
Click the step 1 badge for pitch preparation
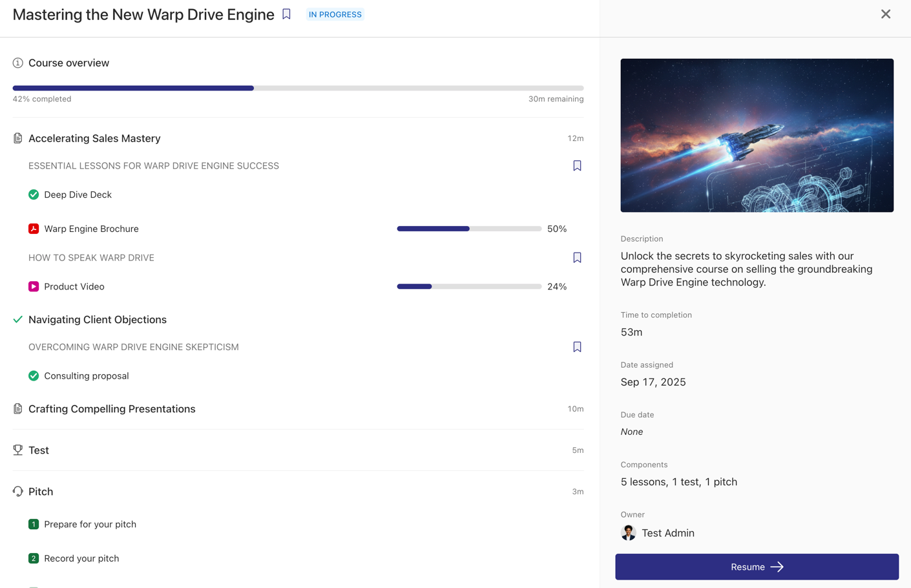[x=34, y=524]
